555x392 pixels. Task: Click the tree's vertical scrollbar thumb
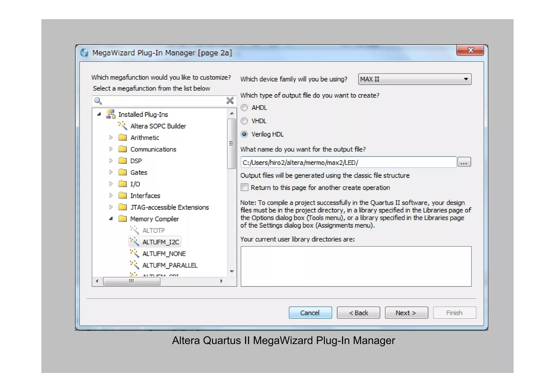pyautogui.click(x=232, y=143)
